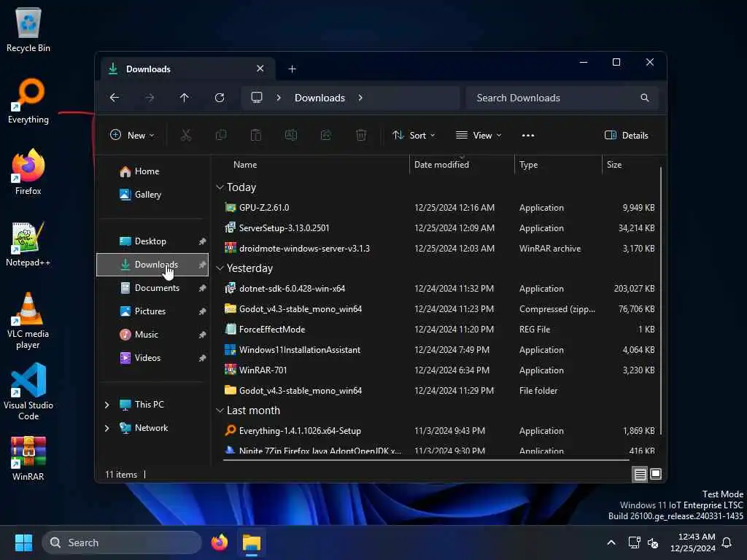
Task: Open Everything desktop shortcut
Action: tap(28, 101)
